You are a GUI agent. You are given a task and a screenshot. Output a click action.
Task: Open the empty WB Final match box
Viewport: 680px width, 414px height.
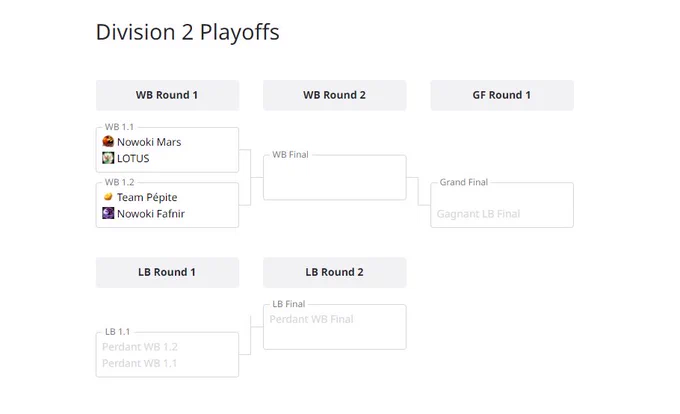[x=335, y=177]
